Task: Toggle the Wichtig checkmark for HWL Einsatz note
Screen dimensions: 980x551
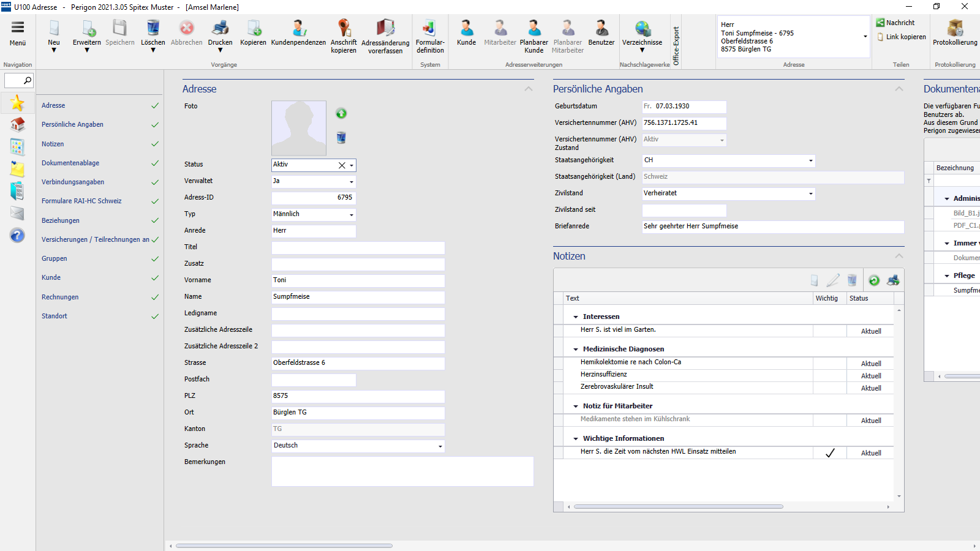Action: pyautogui.click(x=830, y=453)
